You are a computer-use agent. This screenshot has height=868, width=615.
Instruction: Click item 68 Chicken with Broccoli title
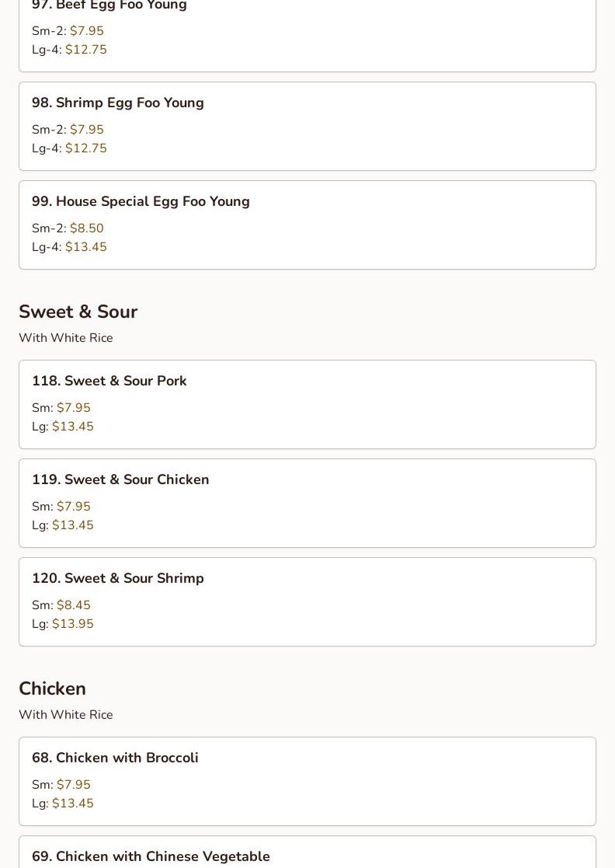[x=115, y=758]
